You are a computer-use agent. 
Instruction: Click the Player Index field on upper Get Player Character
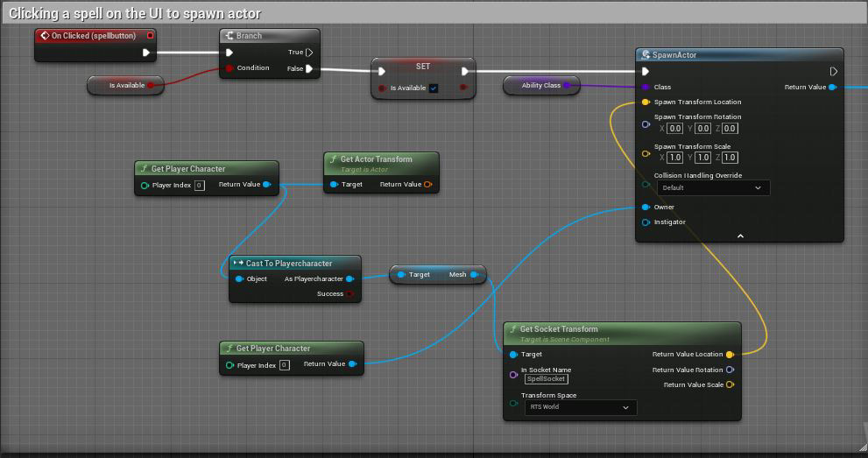point(200,186)
